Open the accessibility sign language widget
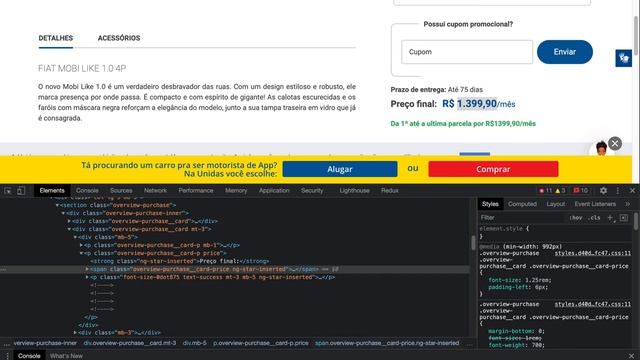The image size is (640, 360). pos(624,58)
